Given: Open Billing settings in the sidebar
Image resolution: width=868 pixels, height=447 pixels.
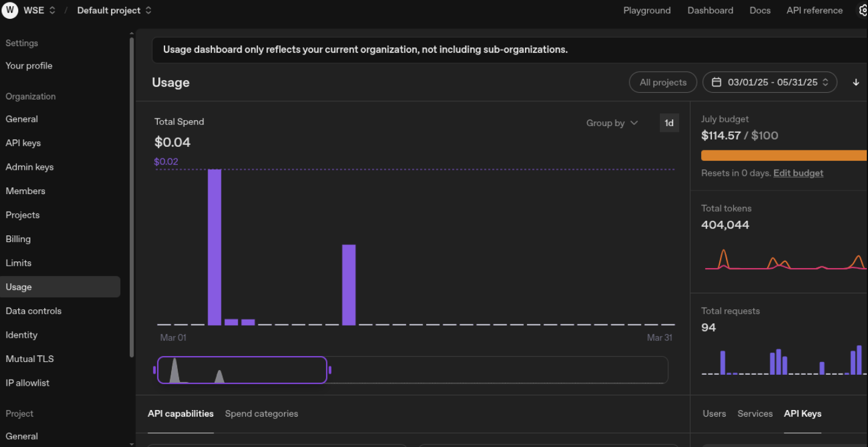Looking at the screenshot, I should [x=18, y=238].
